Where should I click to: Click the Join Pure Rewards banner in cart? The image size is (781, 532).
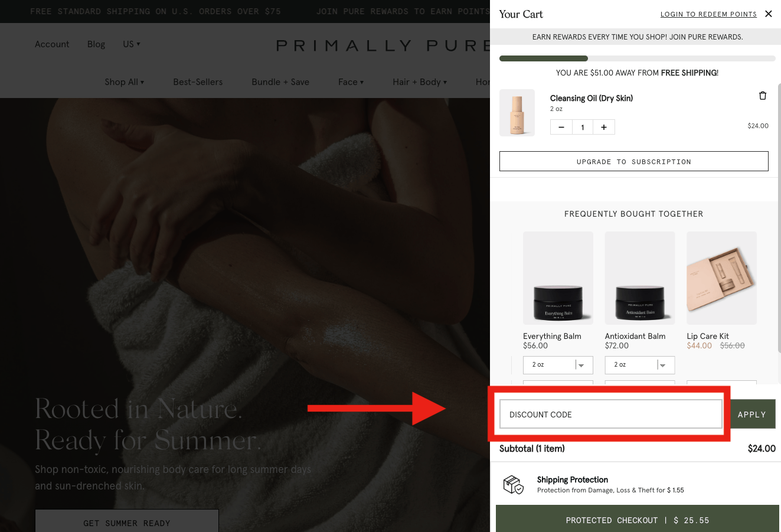point(638,37)
